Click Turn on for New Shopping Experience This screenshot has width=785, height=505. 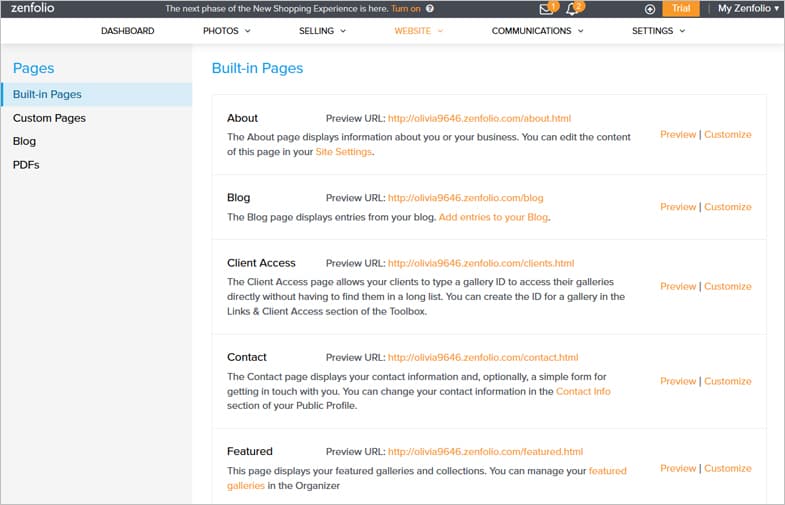click(x=406, y=9)
